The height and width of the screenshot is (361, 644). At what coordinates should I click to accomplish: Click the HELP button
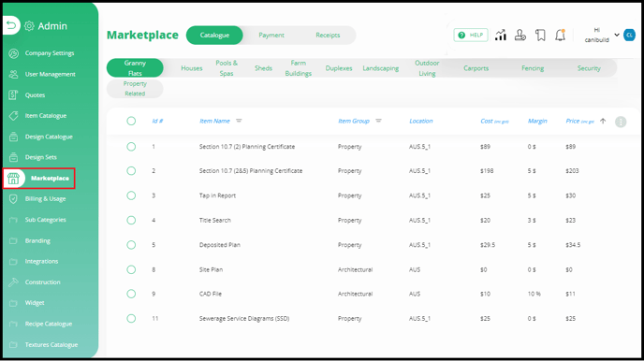pos(471,36)
